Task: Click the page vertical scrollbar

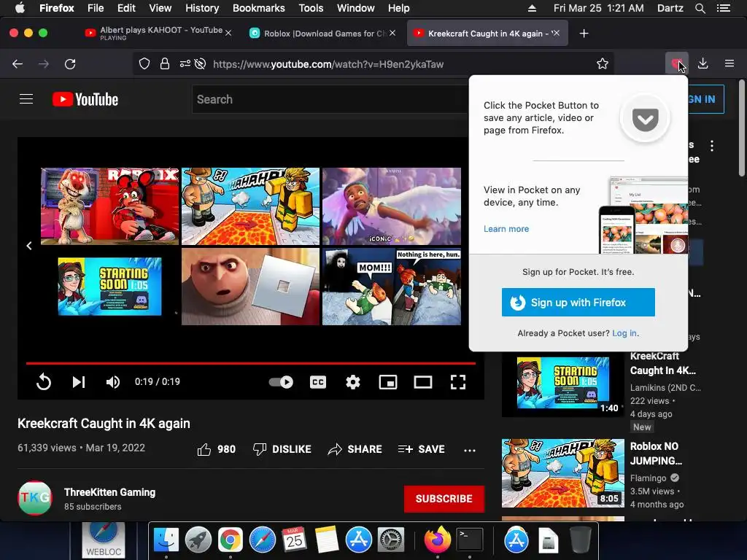Action: coord(741,128)
